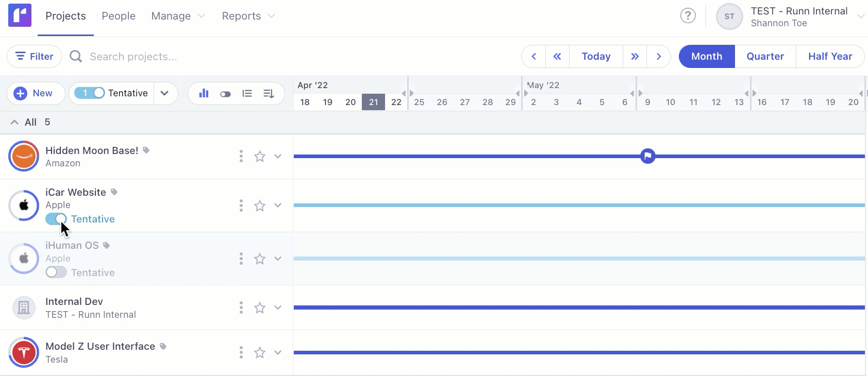This screenshot has width=868, height=376.
Task: Open dropdown arrow next to Tentative filter
Action: point(164,93)
